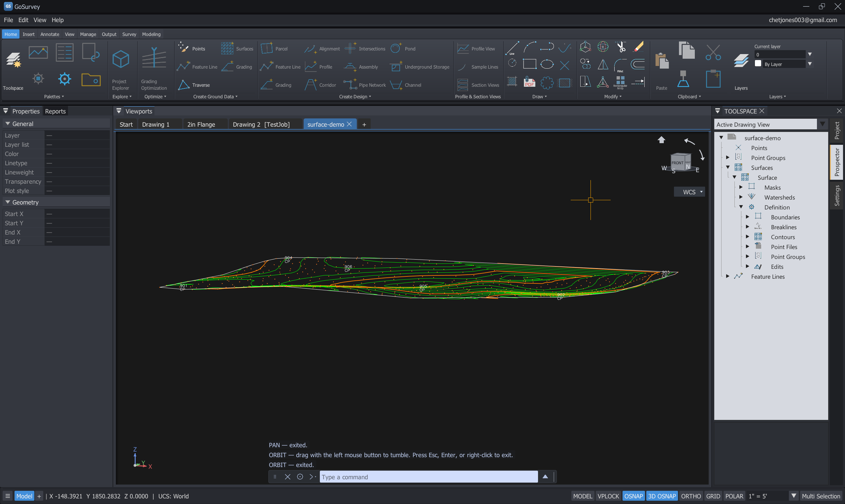The width and height of the screenshot is (845, 504).
Task: Open Active Drawing View dropdown
Action: [x=822, y=124]
